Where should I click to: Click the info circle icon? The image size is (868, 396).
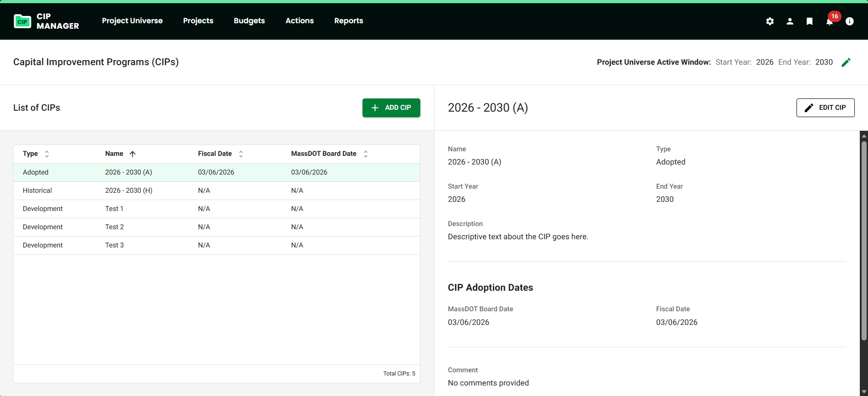coord(849,21)
